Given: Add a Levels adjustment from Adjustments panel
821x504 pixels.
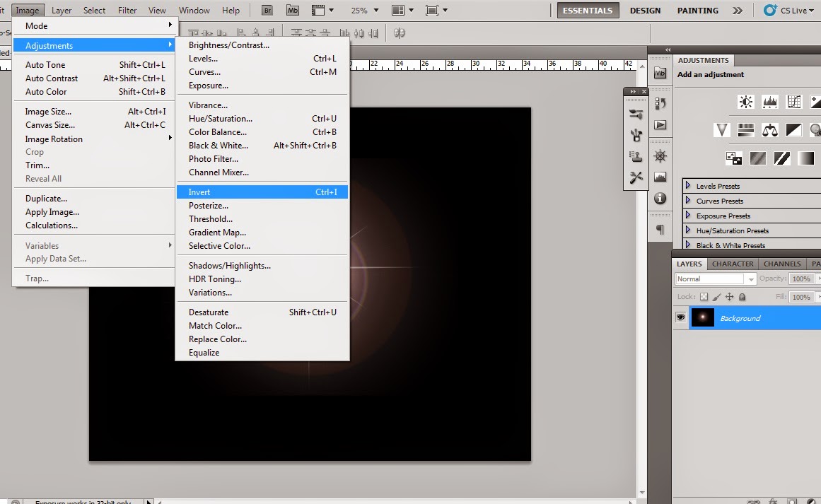Looking at the screenshot, I should coord(769,102).
